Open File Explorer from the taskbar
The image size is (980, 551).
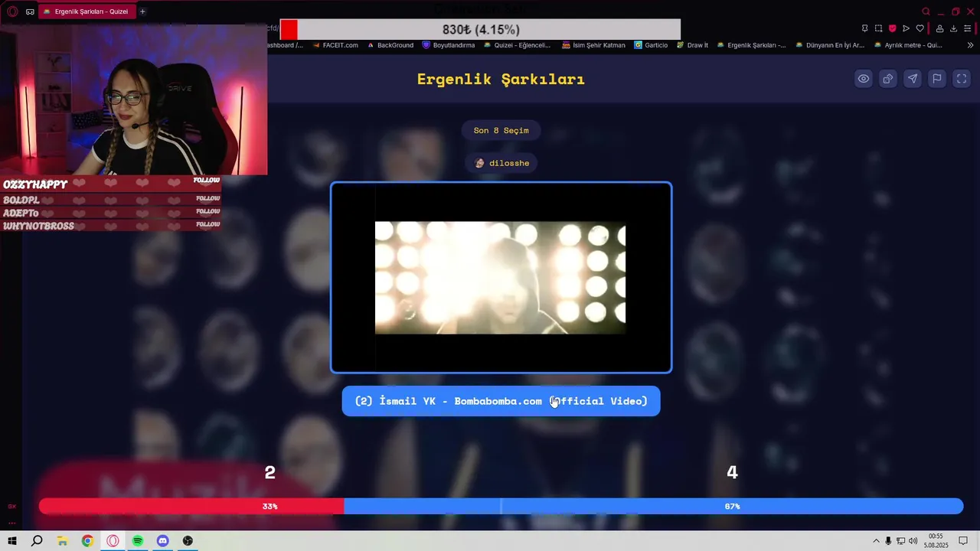[62, 541]
